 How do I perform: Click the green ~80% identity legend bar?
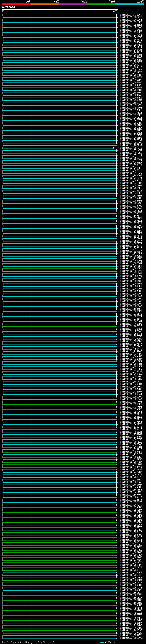click(101, 4)
